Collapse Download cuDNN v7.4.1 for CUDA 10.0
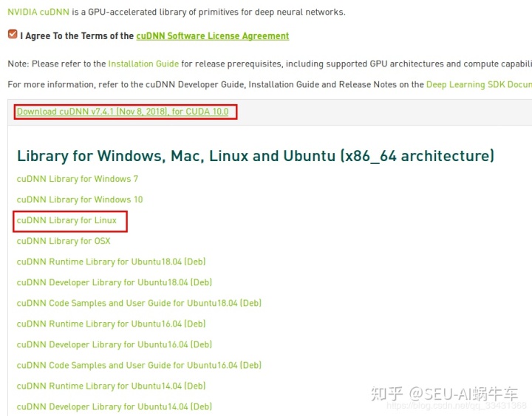The height and width of the screenshot is (416, 532). (123, 112)
